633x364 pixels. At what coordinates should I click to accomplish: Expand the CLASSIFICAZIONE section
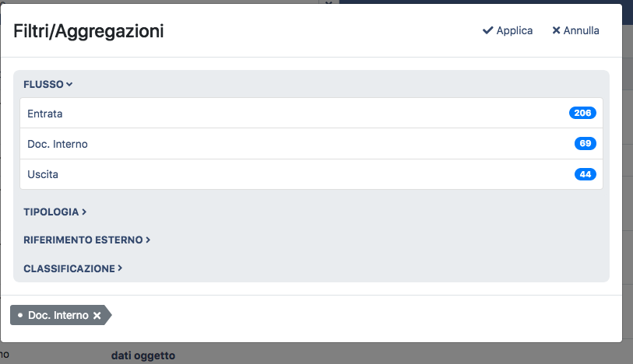pyautogui.click(x=73, y=268)
